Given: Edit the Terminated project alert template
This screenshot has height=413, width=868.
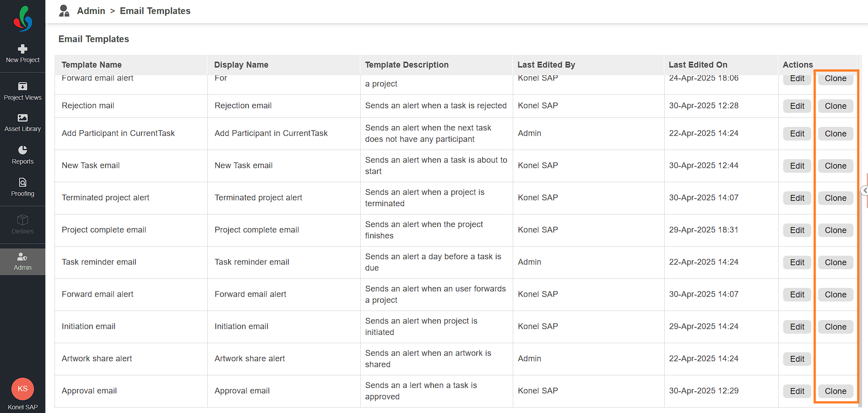Looking at the screenshot, I should (797, 198).
